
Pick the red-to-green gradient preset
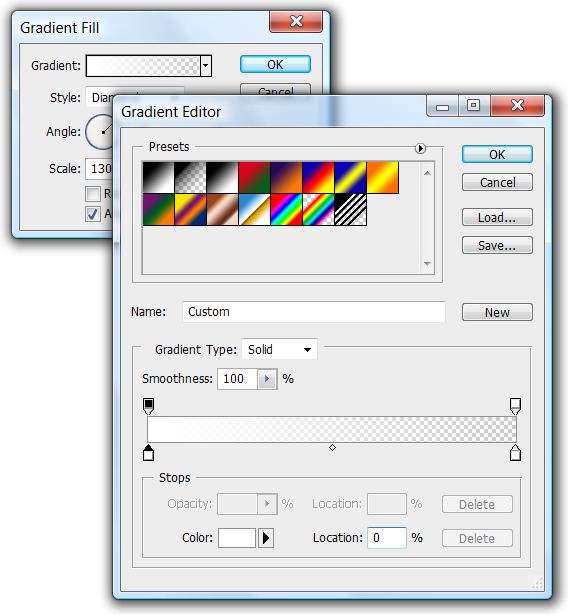tap(255, 177)
